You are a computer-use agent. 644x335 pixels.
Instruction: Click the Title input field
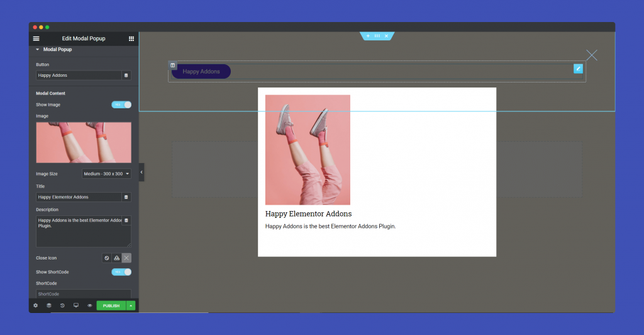pyautogui.click(x=79, y=197)
